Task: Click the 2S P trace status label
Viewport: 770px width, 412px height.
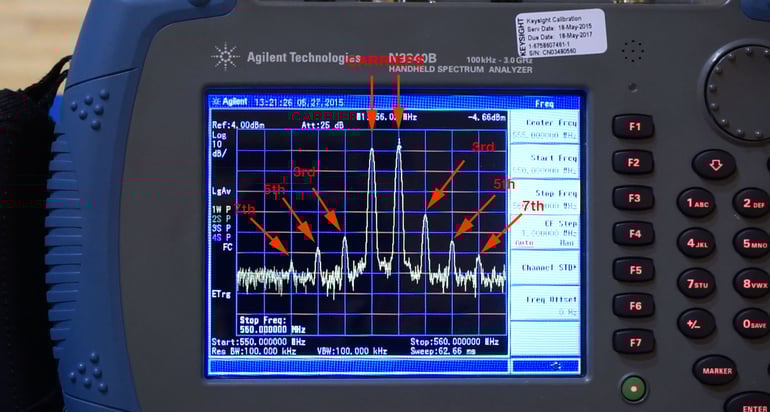Action: [x=222, y=219]
